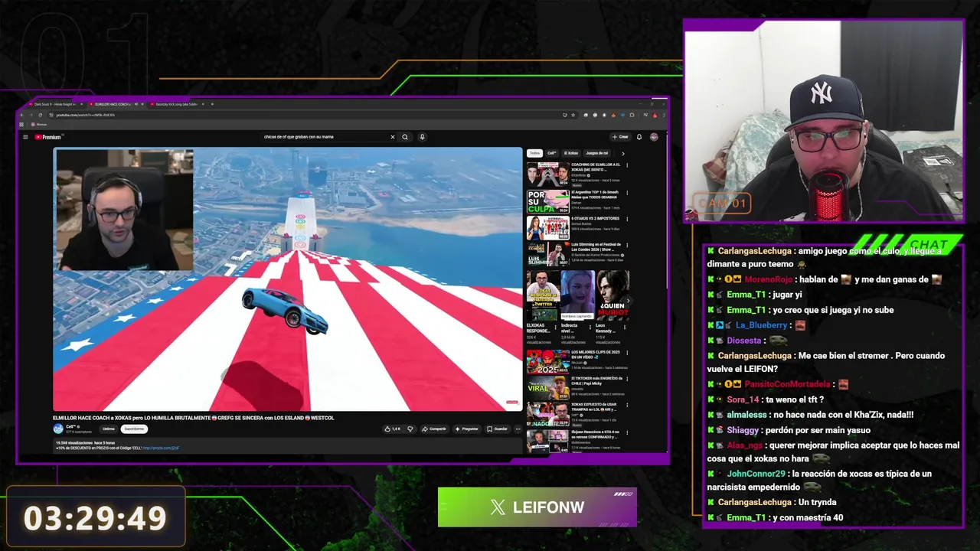Open 6 OTAKUS VS 2 IMPOSTORES video
The height and width of the screenshot is (551, 980).
coord(577,227)
